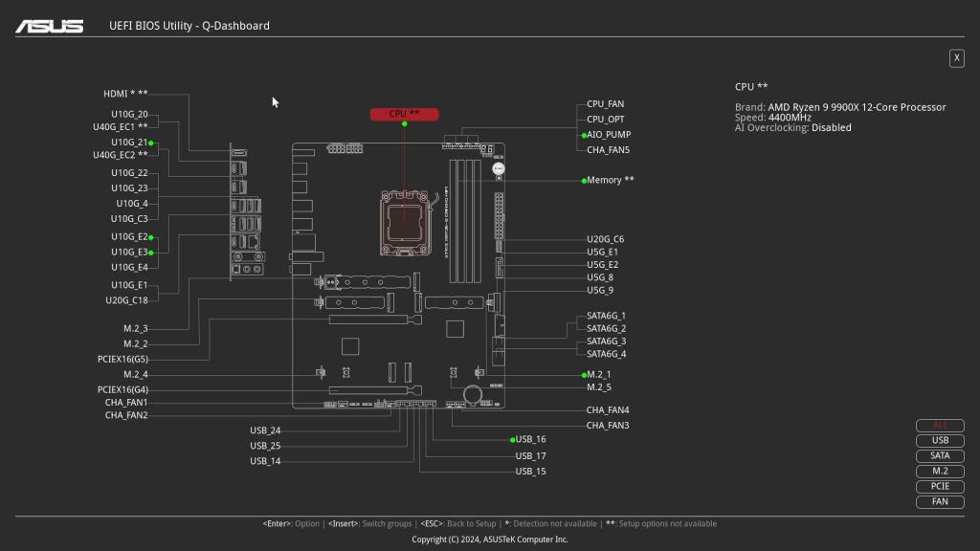
Task: Toggle the green indicator beside AIO_PUMP
Action: [584, 135]
